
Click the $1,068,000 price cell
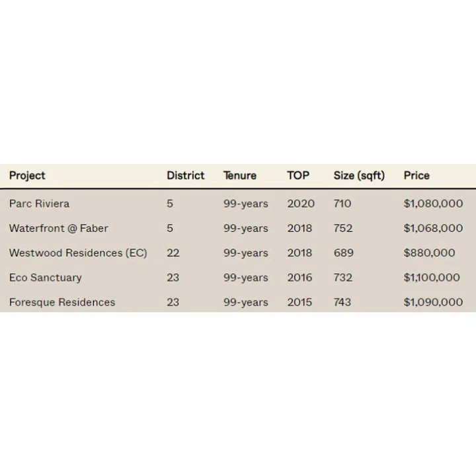click(x=433, y=228)
